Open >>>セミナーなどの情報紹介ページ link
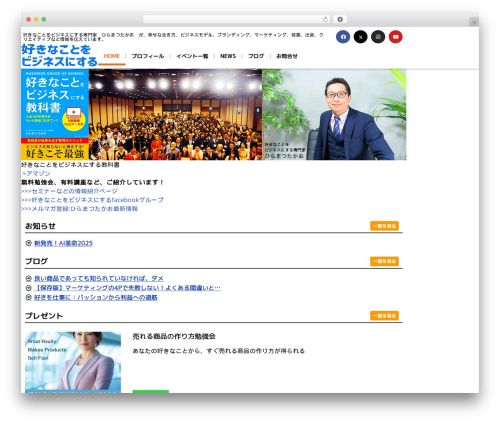 pos(69,191)
